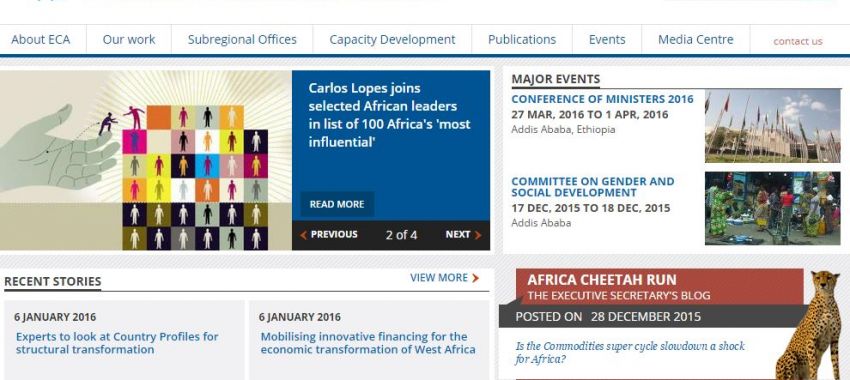Screen dimensions: 850x380
Task: Click the orange arrow beside NEXT
Action: click(478, 235)
